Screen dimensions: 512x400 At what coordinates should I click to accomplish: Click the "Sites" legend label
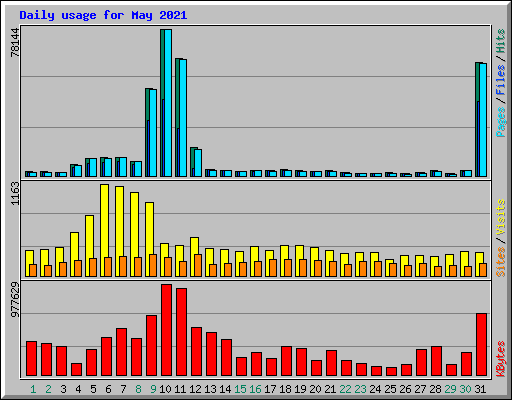click(500, 262)
